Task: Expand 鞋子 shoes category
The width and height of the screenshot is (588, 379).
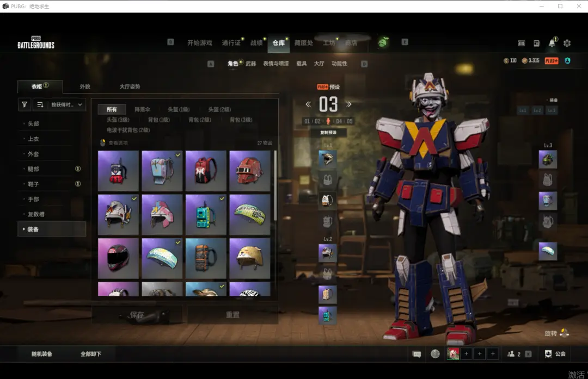Action: click(52, 184)
